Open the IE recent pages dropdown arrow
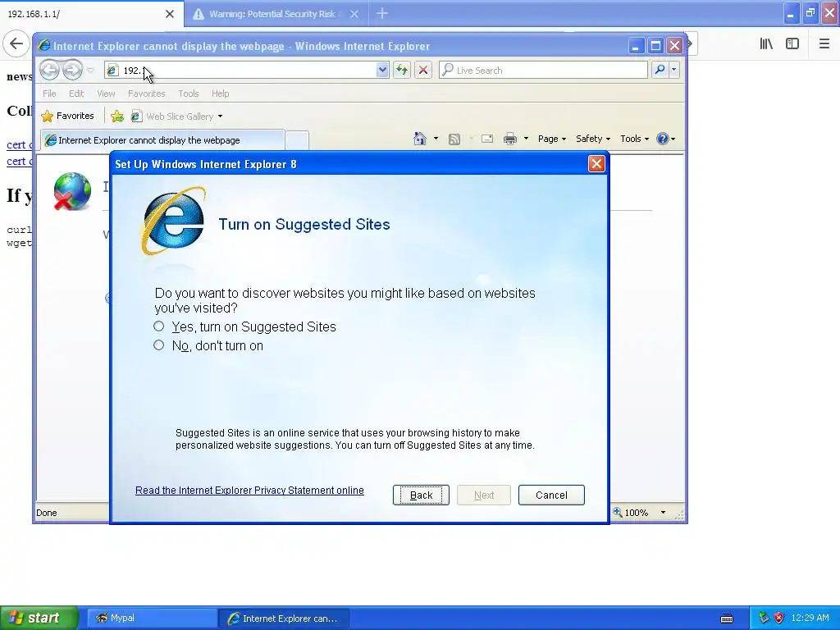This screenshot has height=630, width=840. pyautogui.click(x=90, y=71)
